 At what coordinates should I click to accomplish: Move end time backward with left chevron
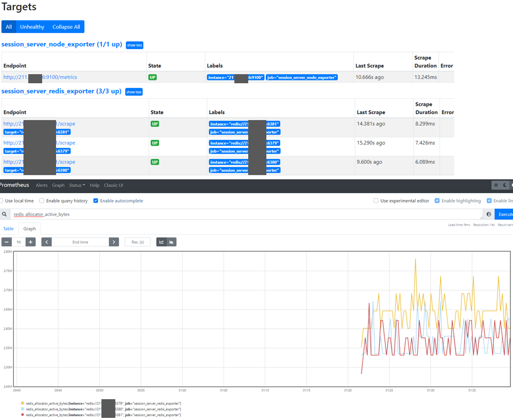coord(46,242)
